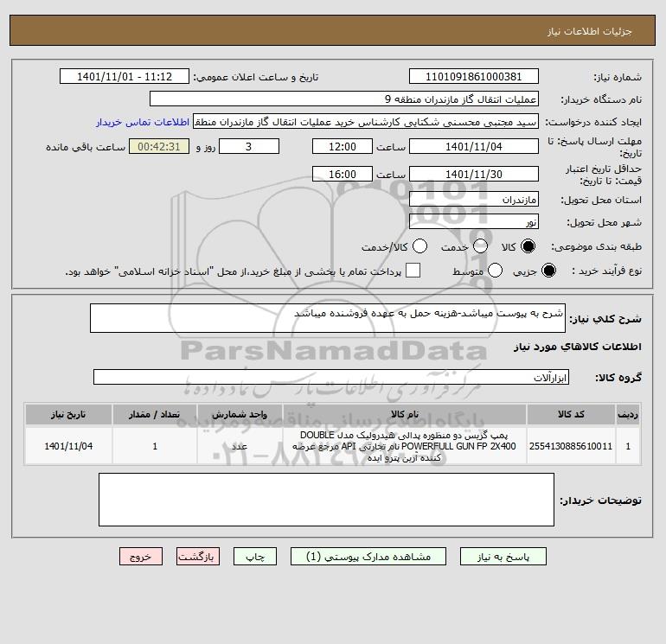Screen dimensions: 666x644
Task: Click the price validity date 1401/11/30 field
Action: 474,174
